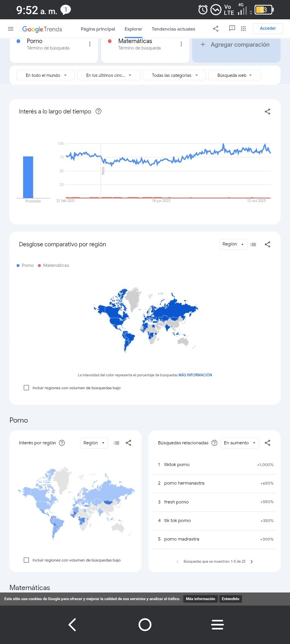Image resolution: width=290 pixels, height=644 pixels.
Task: Open the Todas las categorías dropdown
Action: [x=174, y=75]
